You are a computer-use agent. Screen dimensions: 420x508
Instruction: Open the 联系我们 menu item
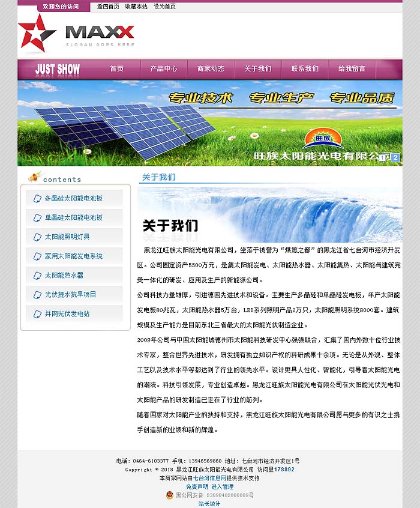305,68
